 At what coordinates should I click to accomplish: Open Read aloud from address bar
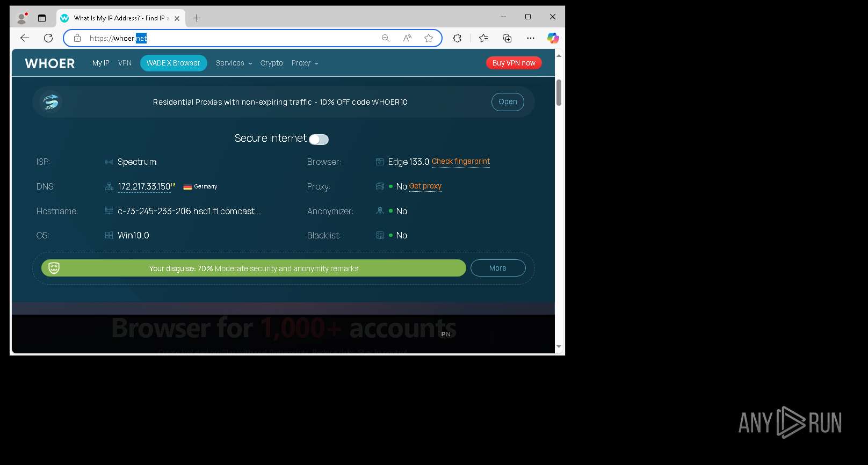[x=407, y=38]
